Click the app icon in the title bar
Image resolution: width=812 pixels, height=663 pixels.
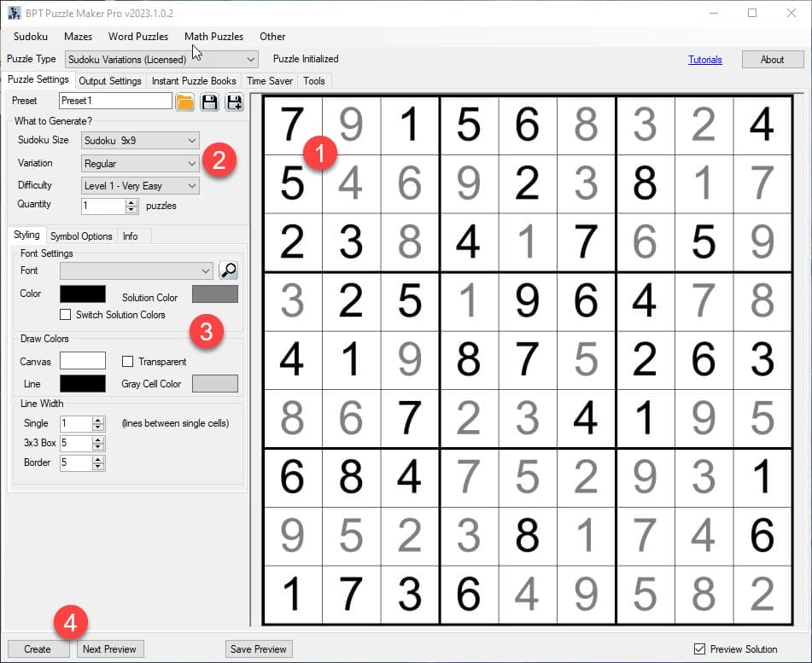[14, 12]
